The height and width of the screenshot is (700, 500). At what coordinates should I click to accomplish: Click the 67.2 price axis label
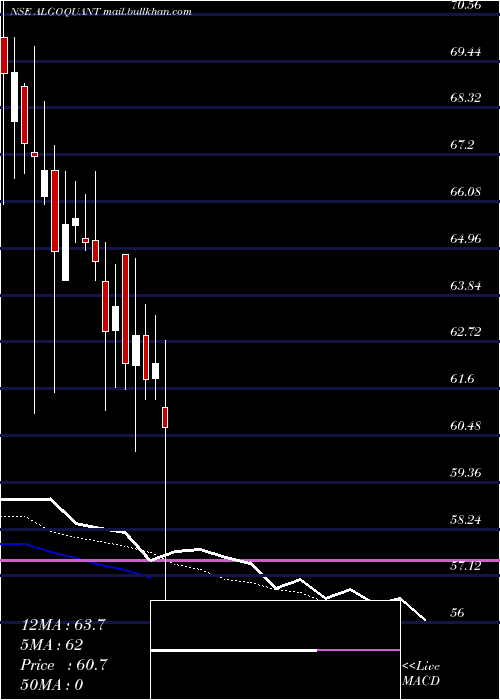point(462,145)
